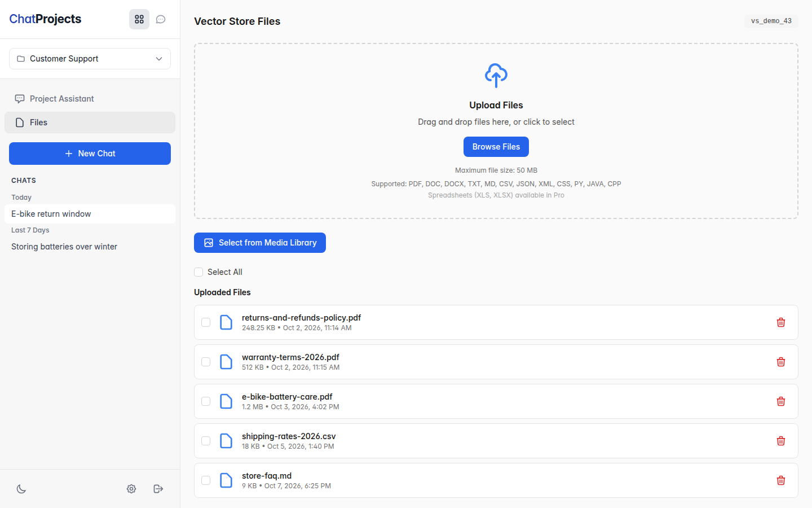Click file icon of shipping-rates-2026.csv

(x=226, y=441)
